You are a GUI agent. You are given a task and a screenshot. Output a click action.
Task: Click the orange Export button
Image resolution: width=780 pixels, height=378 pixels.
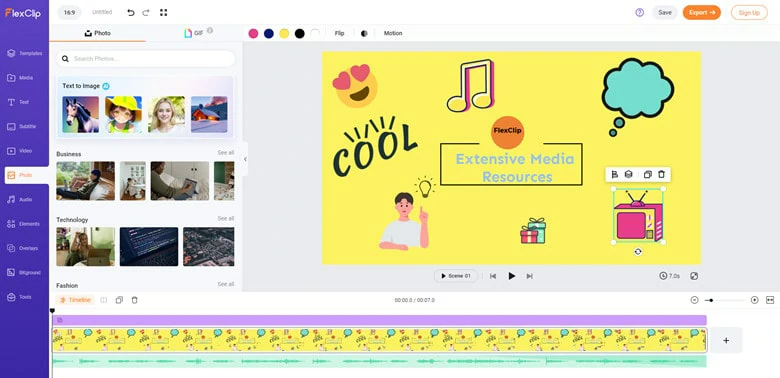(x=701, y=12)
